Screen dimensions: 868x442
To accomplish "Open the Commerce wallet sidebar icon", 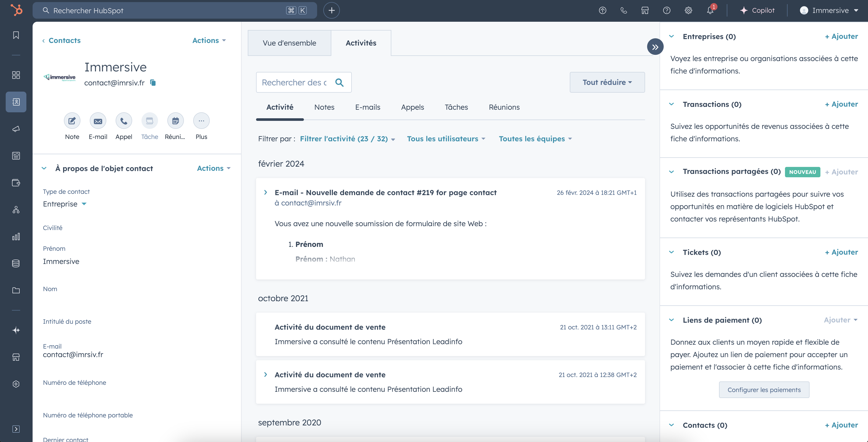I will click(16, 183).
